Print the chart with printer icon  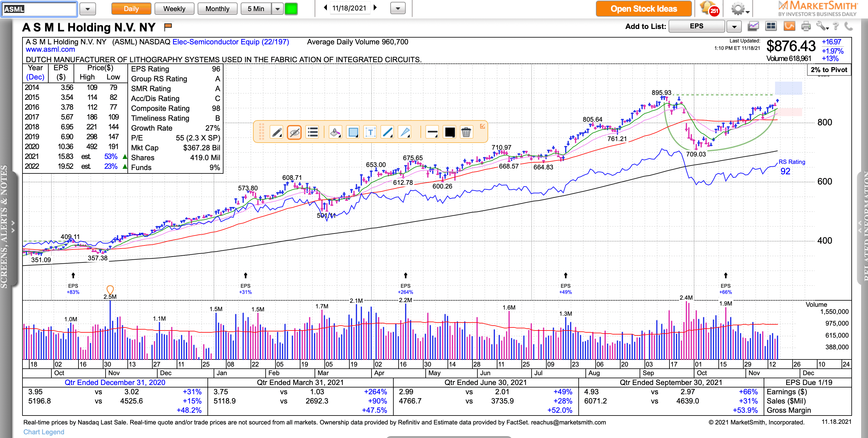(x=806, y=26)
